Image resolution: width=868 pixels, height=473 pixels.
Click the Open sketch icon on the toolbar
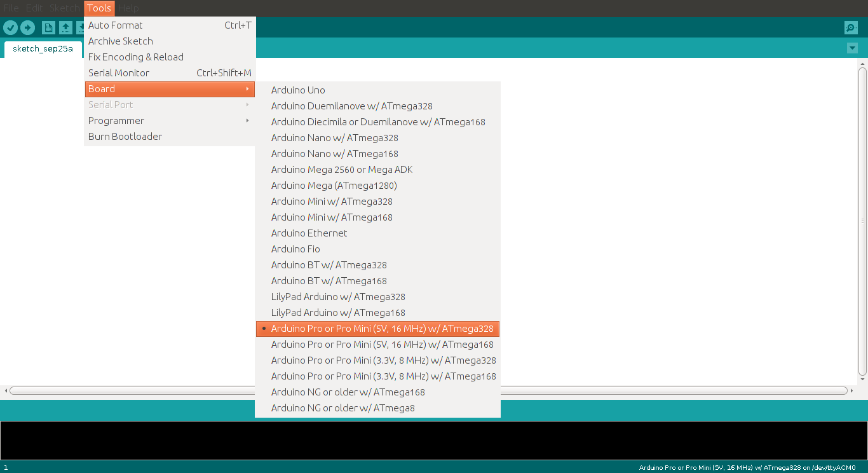tap(66, 28)
